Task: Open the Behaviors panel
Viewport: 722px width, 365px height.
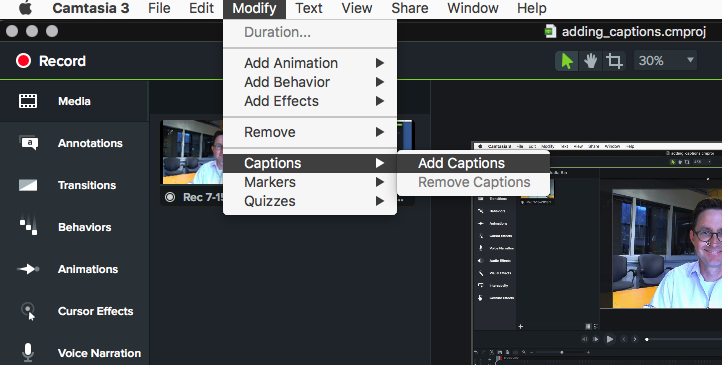Action: 74,227
